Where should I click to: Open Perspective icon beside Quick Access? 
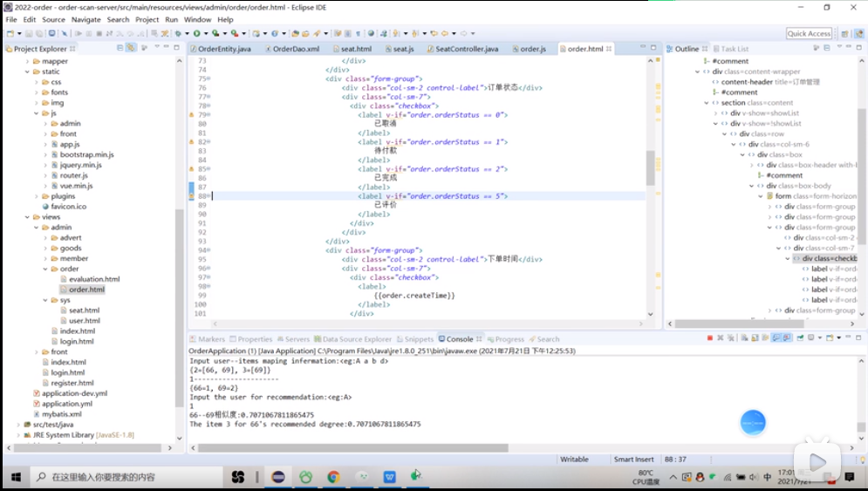click(x=844, y=34)
